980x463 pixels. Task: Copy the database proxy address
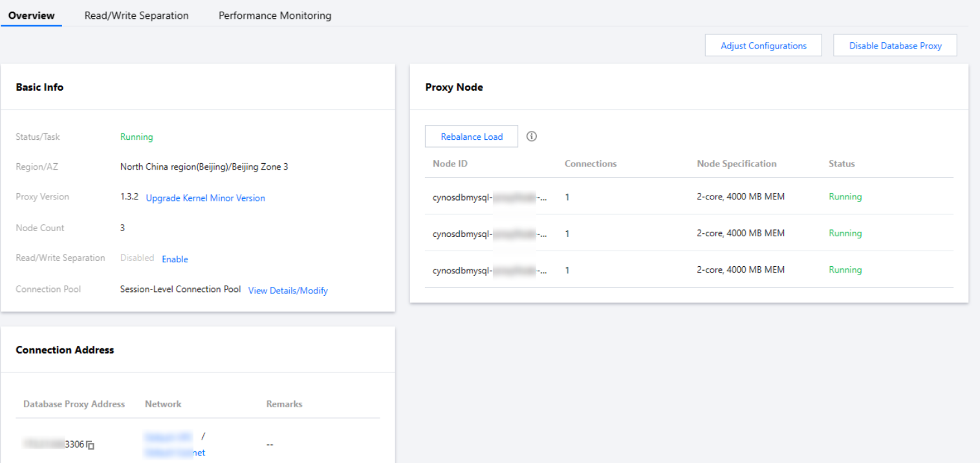pos(91,445)
